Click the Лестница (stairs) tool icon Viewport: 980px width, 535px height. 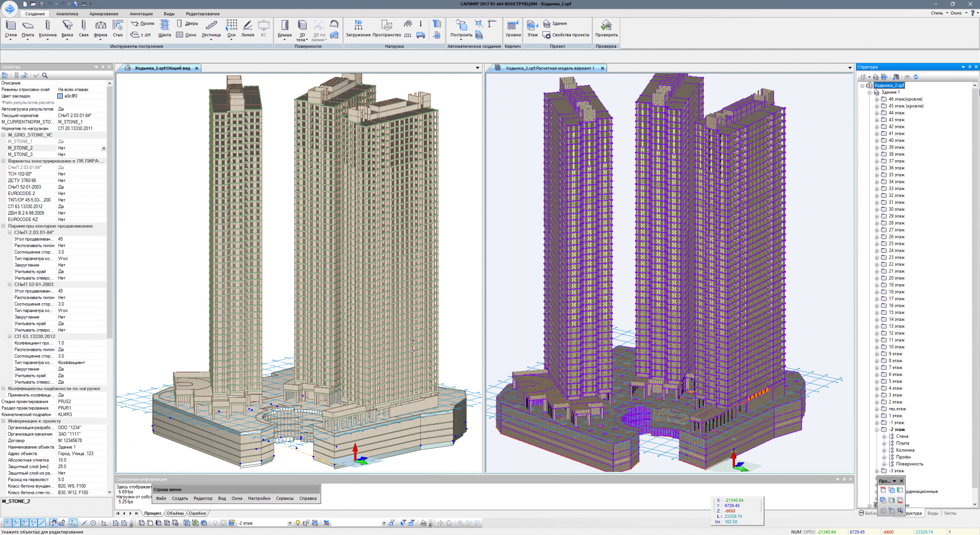211,25
